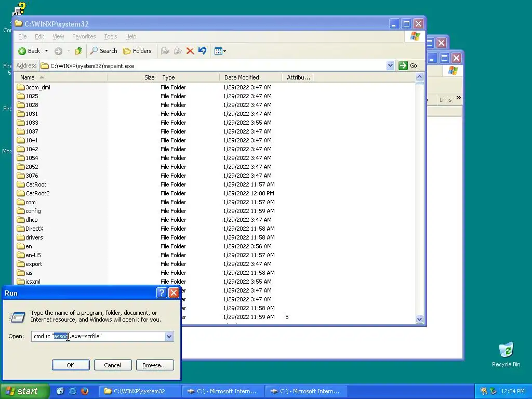The width and height of the screenshot is (532, 399).
Task: Open the Start menu
Action: [24, 391]
